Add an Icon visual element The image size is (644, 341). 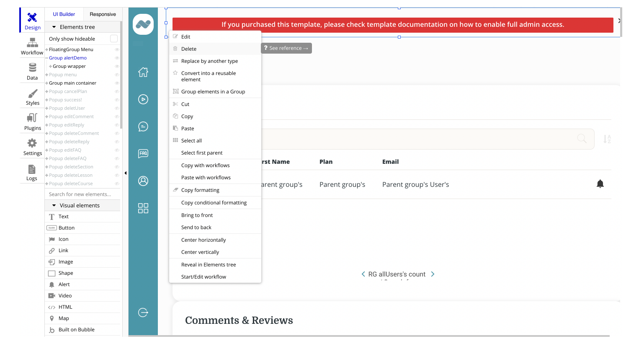tap(82, 239)
